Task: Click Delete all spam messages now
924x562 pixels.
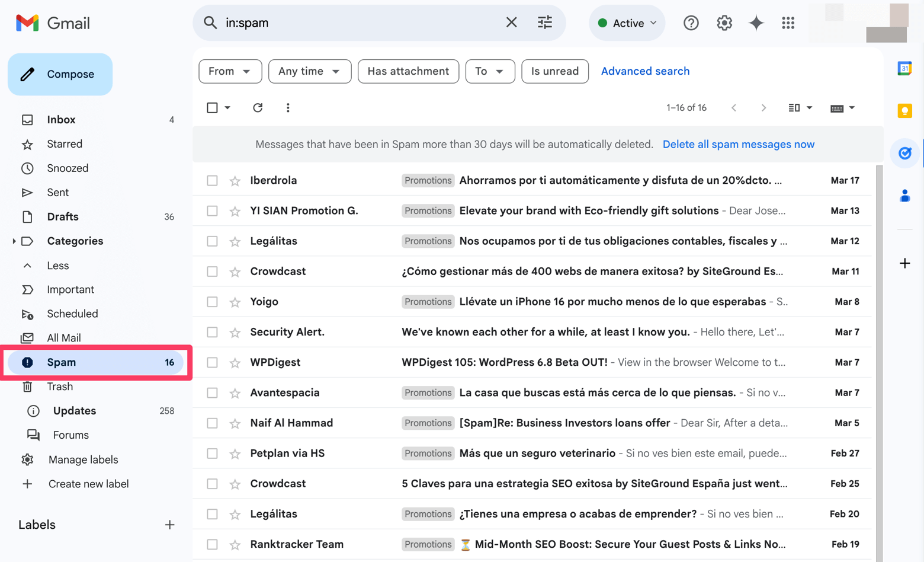Action: click(x=738, y=145)
